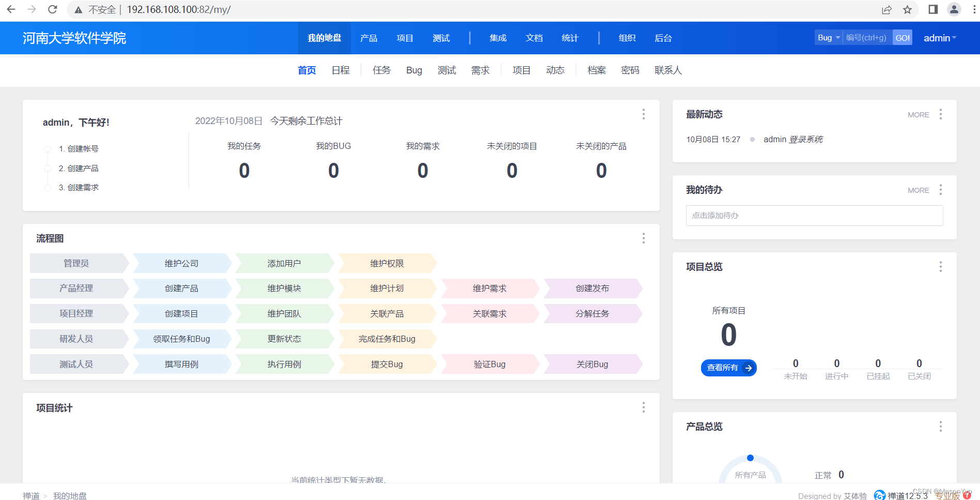Click the share page icon
Image resolution: width=980 pixels, height=500 pixels.
pyautogui.click(x=886, y=10)
